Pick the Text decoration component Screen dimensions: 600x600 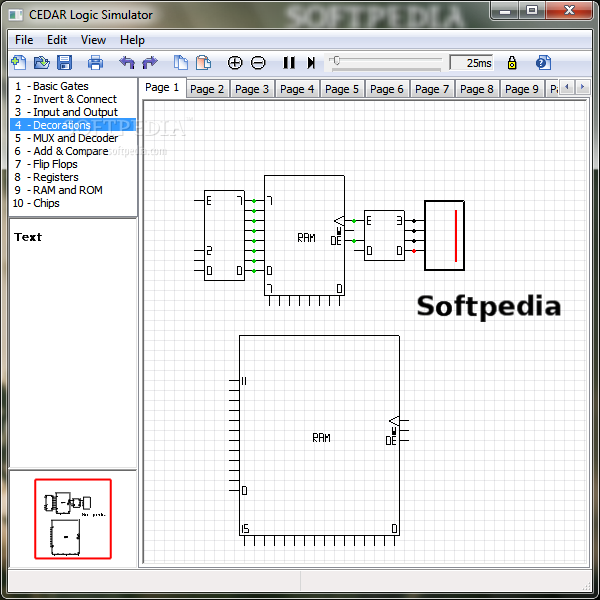[x=28, y=237]
